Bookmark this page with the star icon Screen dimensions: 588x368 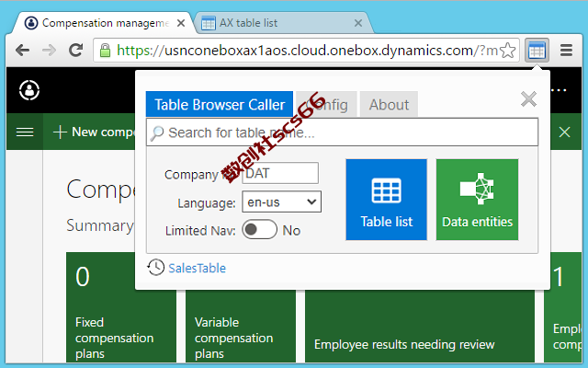pyautogui.click(x=508, y=51)
